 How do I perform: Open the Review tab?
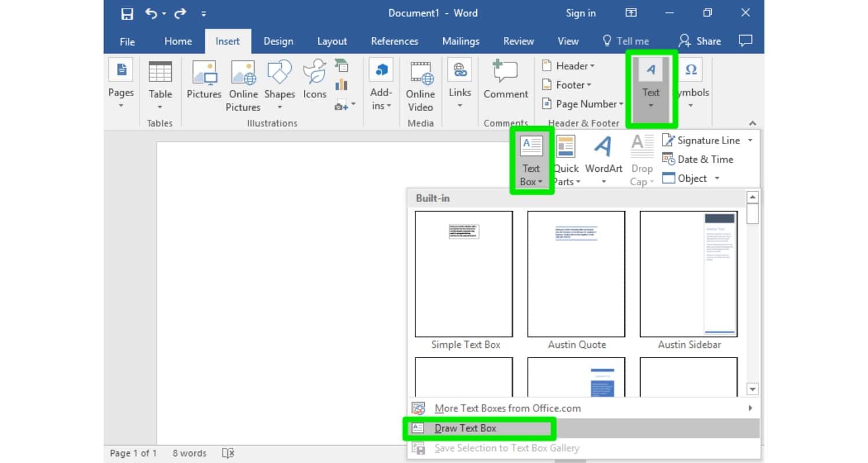pyautogui.click(x=518, y=41)
